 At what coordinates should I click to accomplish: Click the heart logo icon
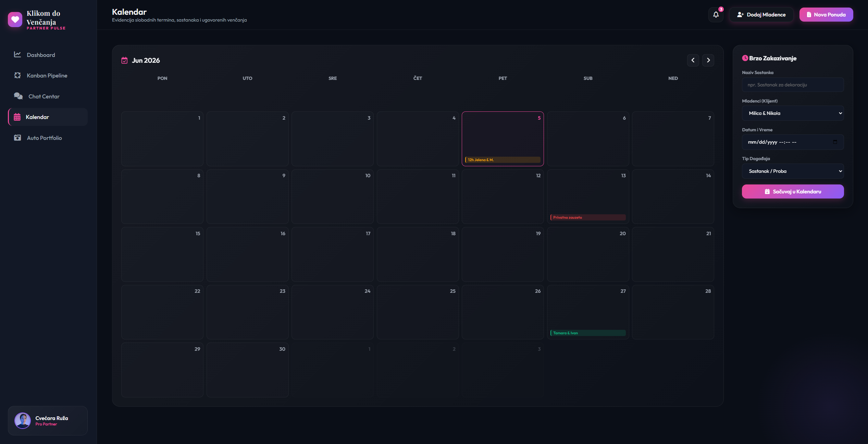click(15, 20)
